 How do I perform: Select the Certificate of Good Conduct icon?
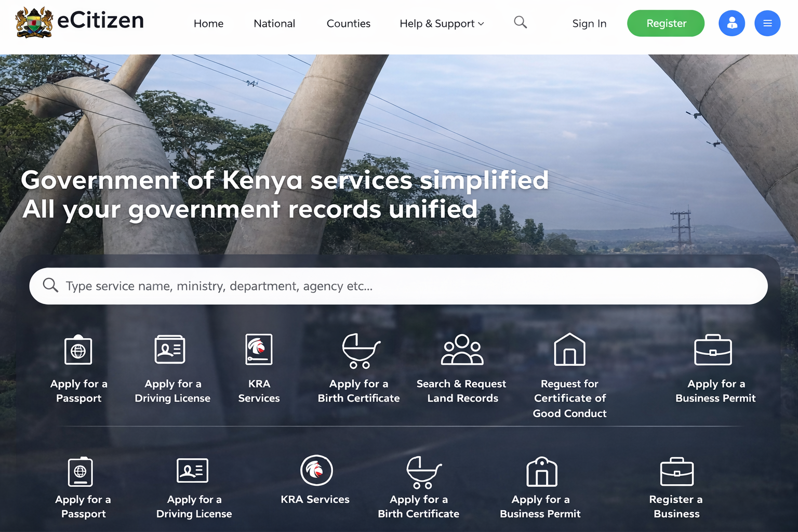click(x=569, y=350)
